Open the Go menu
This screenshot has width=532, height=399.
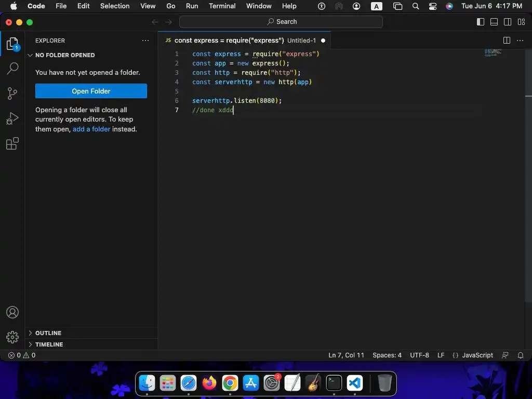click(x=170, y=6)
